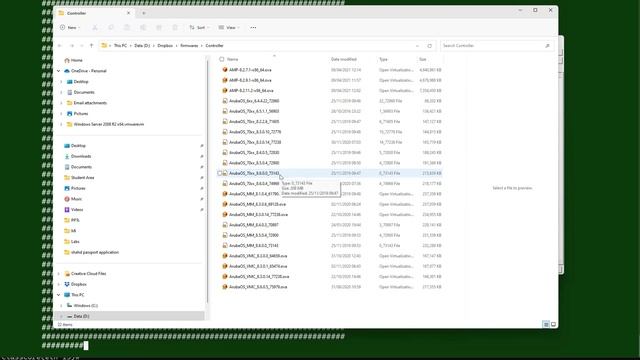Click the search magnifier icon
Viewport: 640px width, 360px height.
click(547, 46)
